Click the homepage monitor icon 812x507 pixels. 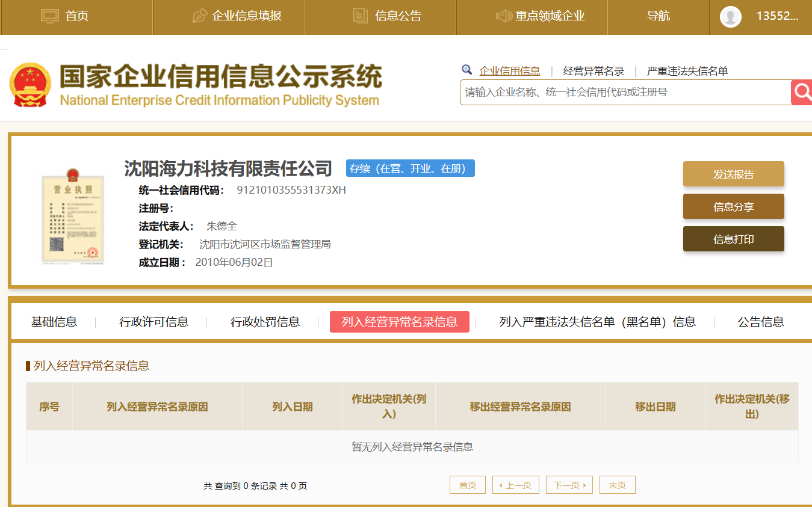pos(49,16)
